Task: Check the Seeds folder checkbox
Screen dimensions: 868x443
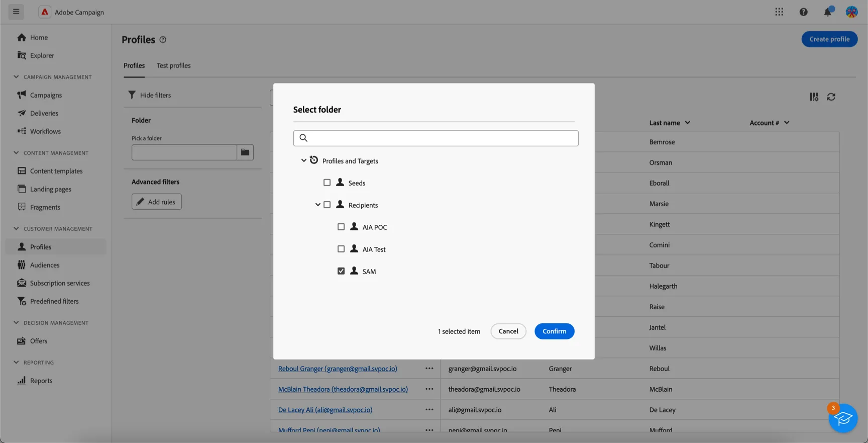Action: (x=327, y=183)
